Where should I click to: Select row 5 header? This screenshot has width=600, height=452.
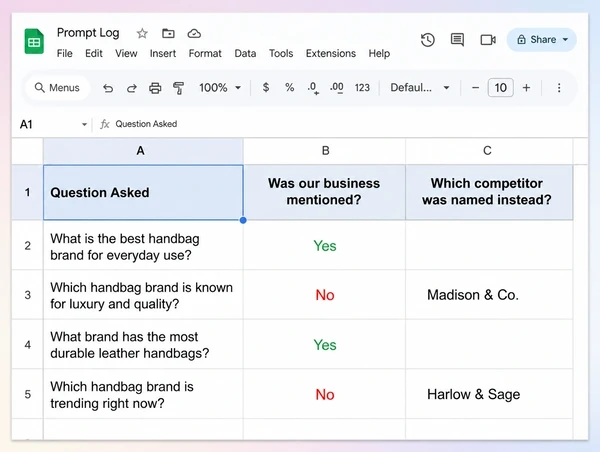click(x=28, y=394)
